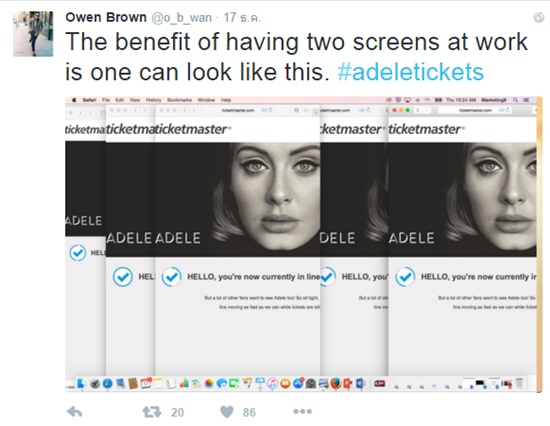Click the globe icon beside the tweet
The height and width of the screenshot is (426, 550).
(538, 18)
